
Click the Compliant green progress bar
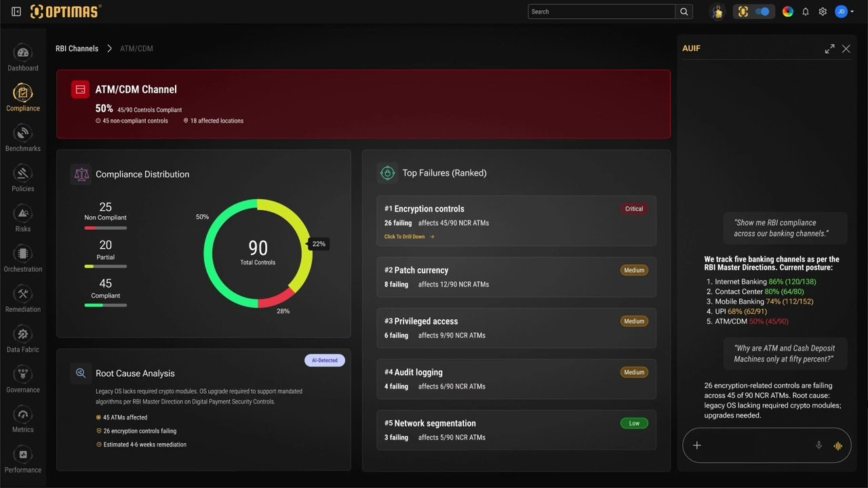tap(105, 305)
